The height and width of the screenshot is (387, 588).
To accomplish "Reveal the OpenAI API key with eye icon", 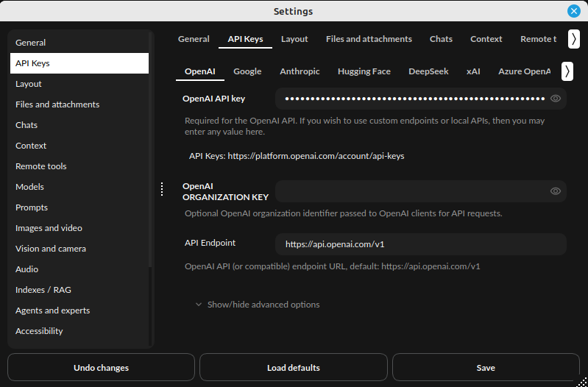I will tap(556, 99).
